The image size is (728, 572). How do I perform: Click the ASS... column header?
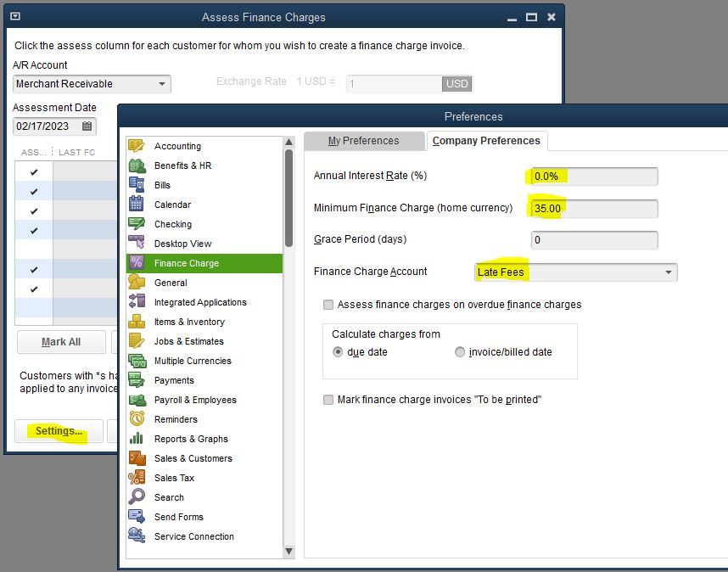pyautogui.click(x=33, y=152)
